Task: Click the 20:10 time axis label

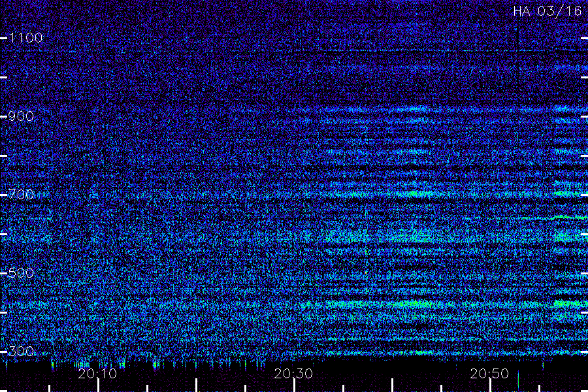Action: [x=97, y=374]
